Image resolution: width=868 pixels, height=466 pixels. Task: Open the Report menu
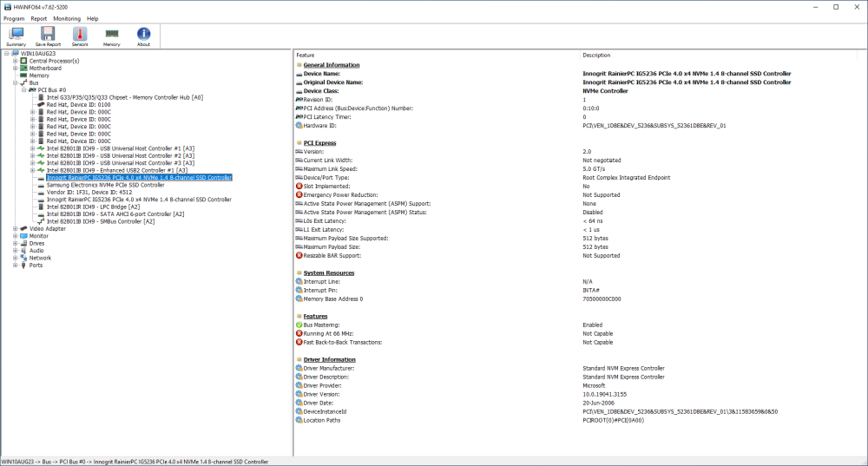39,18
